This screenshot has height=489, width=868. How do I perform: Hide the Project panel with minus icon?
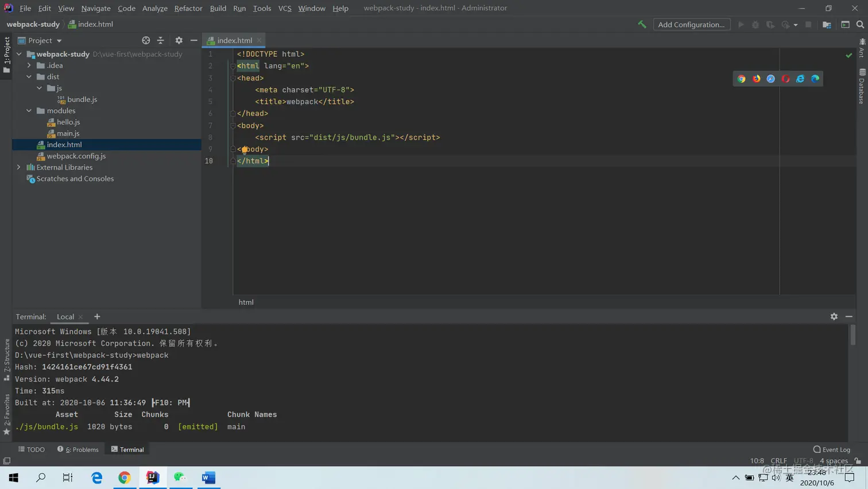point(194,40)
